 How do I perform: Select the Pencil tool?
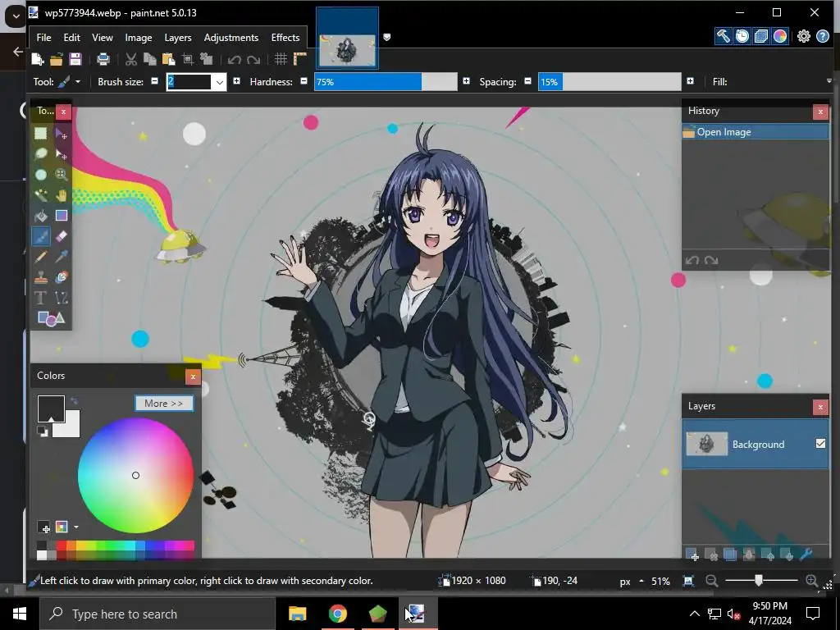click(x=41, y=257)
